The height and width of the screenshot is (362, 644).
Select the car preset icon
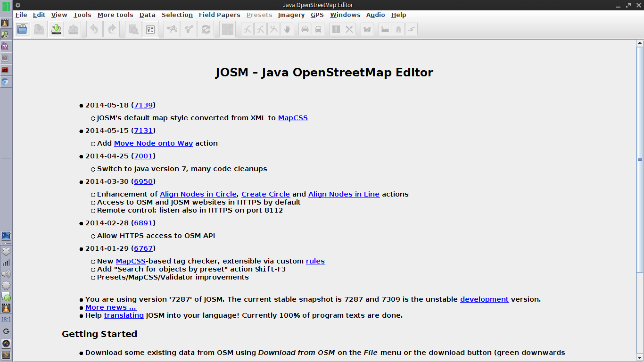coord(305,29)
